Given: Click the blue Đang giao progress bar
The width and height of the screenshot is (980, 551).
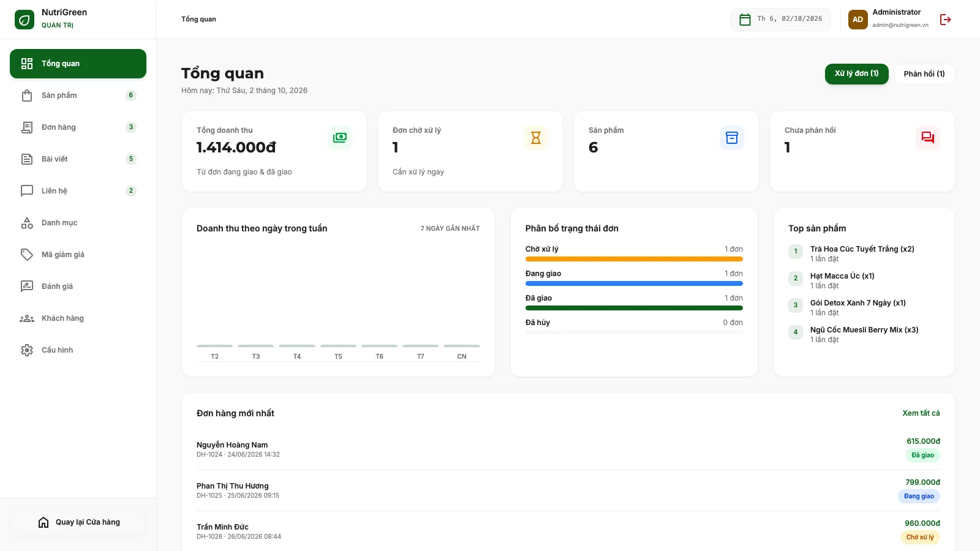Looking at the screenshot, I should 634,283.
